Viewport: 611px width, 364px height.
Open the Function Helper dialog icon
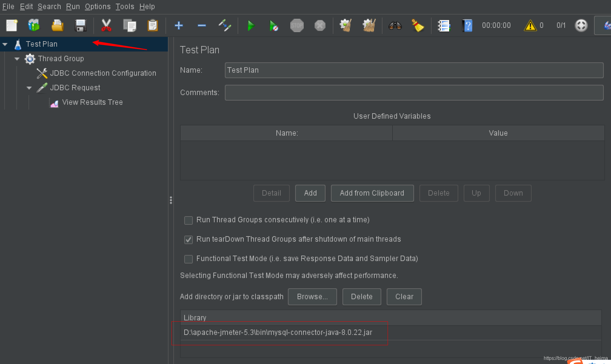(444, 25)
